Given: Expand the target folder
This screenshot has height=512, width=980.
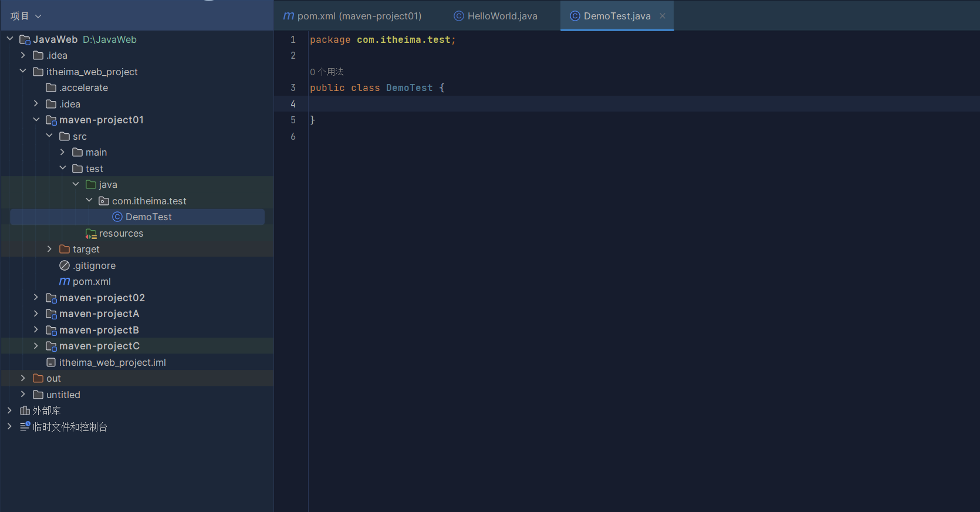Looking at the screenshot, I should coord(49,249).
